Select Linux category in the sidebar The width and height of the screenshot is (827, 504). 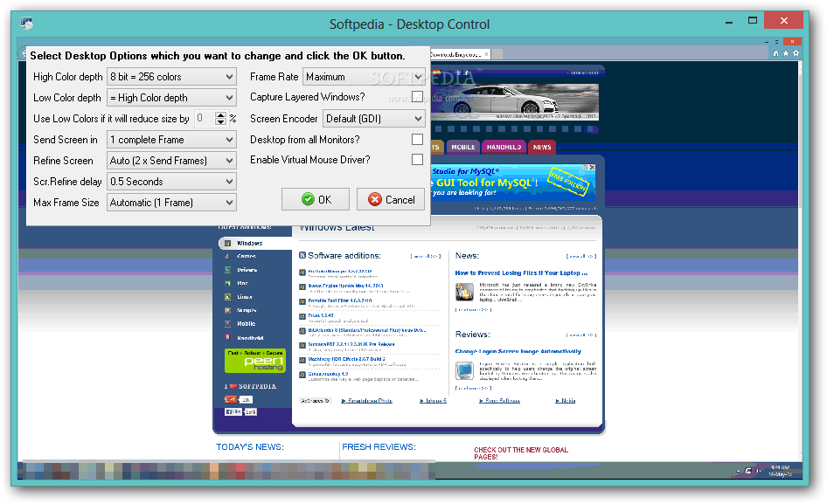(x=244, y=297)
